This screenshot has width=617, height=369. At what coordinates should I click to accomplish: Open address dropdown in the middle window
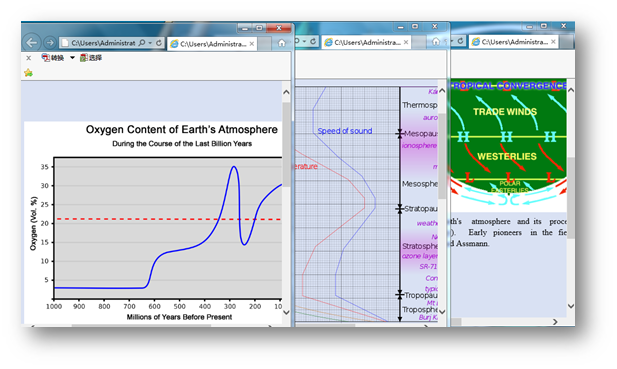[x=304, y=41]
